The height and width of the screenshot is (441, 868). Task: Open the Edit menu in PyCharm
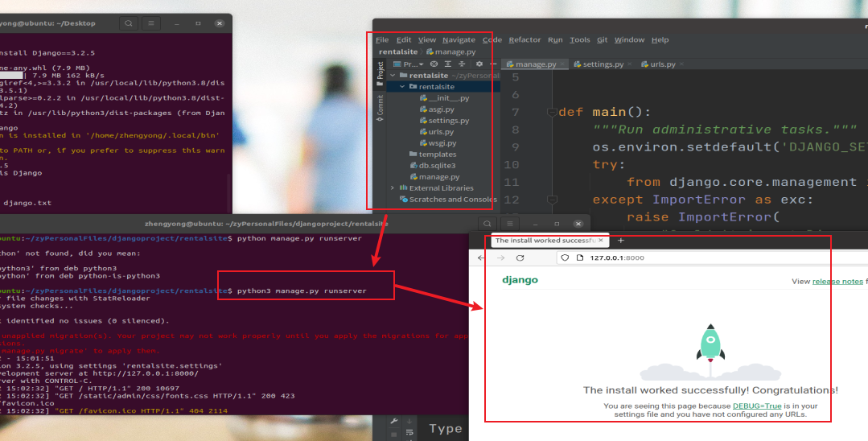[x=404, y=40]
